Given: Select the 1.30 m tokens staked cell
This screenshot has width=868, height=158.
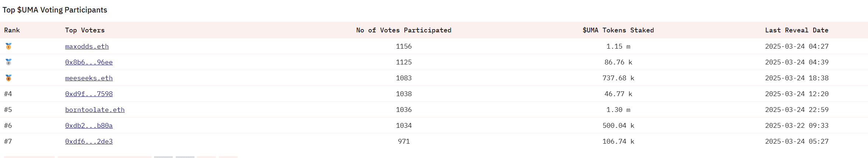Looking at the screenshot, I should 618,110.
